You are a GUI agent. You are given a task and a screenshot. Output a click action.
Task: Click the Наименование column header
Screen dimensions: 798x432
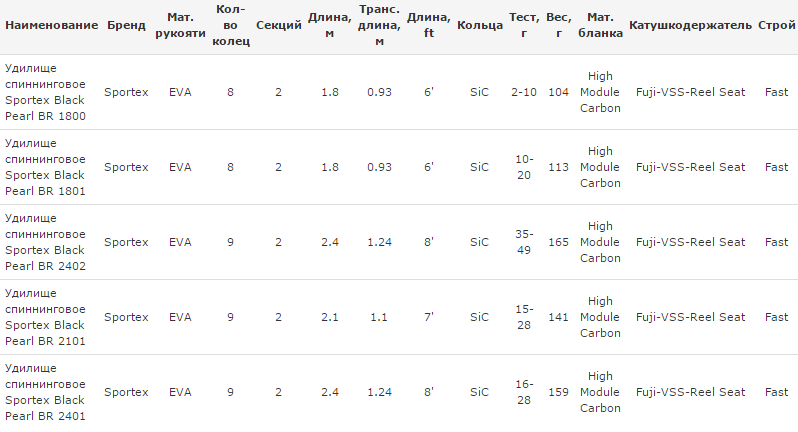click(x=51, y=25)
